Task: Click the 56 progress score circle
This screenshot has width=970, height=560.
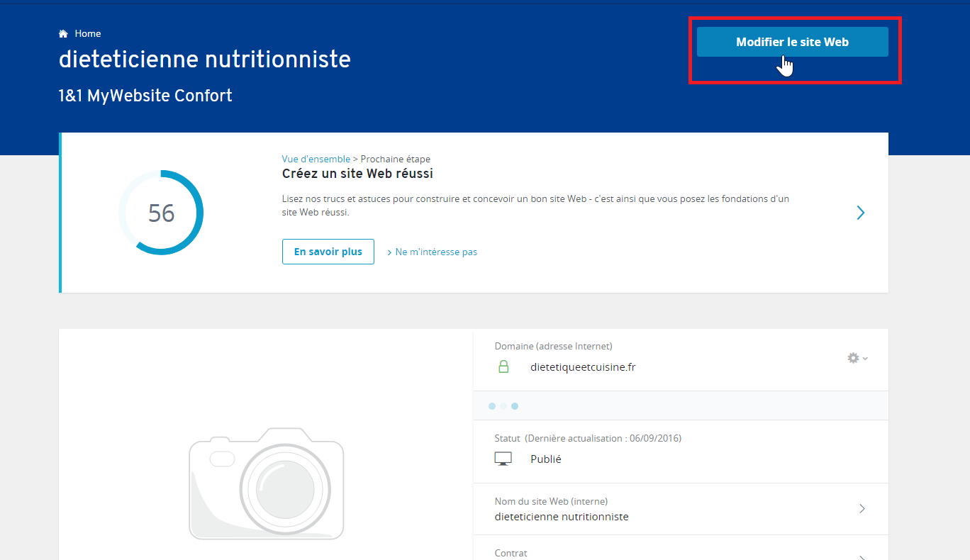Action: (161, 213)
